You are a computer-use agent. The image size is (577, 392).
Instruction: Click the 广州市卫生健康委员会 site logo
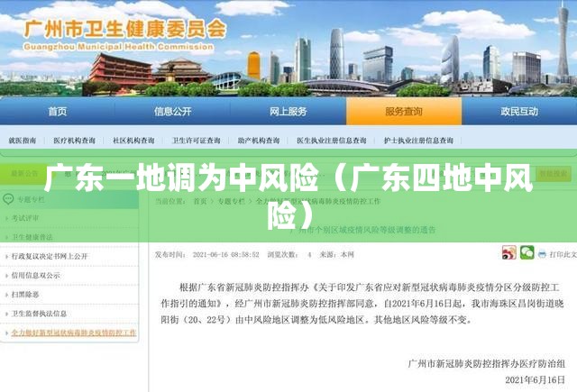(124, 34)
